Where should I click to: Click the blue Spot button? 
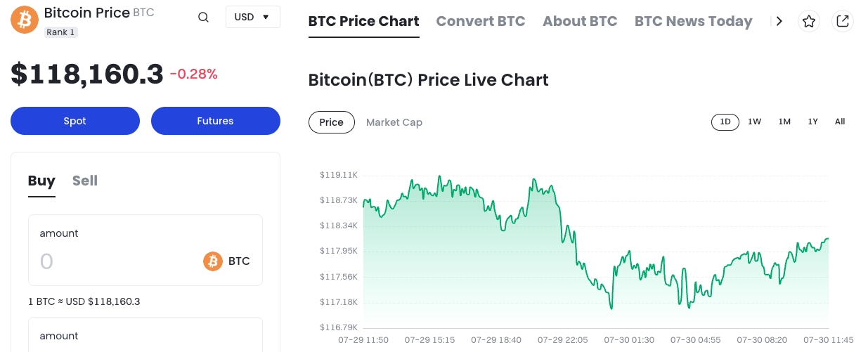click(x=75, y=121)
